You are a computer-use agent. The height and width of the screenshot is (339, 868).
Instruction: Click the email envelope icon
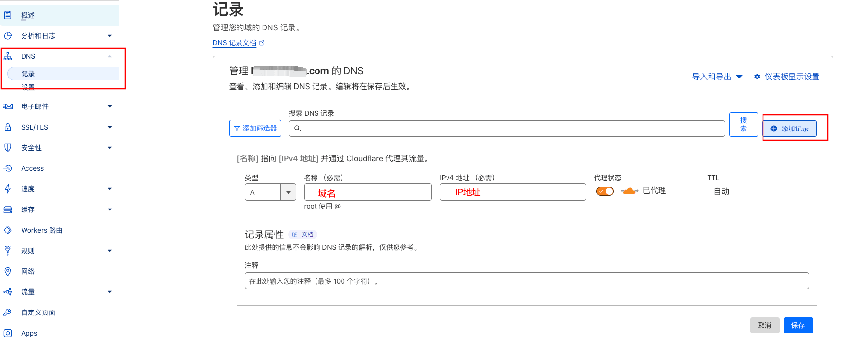8,106
